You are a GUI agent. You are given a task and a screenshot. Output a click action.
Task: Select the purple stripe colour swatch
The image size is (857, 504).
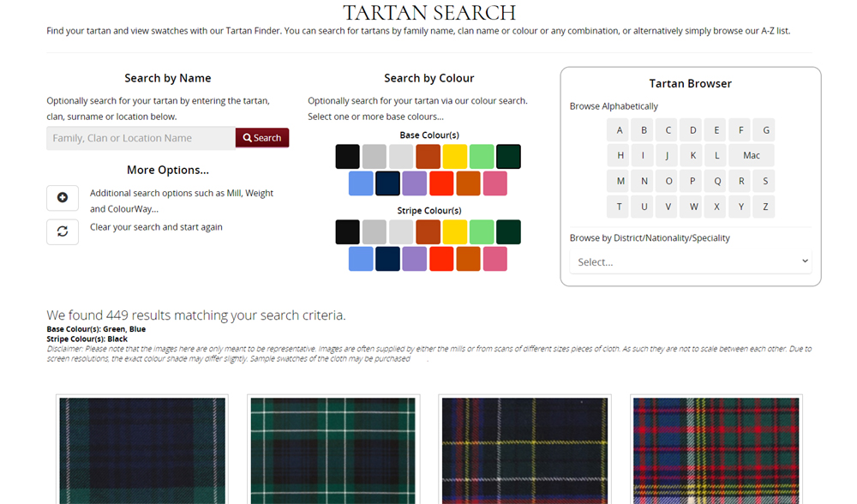pos(415,259)
